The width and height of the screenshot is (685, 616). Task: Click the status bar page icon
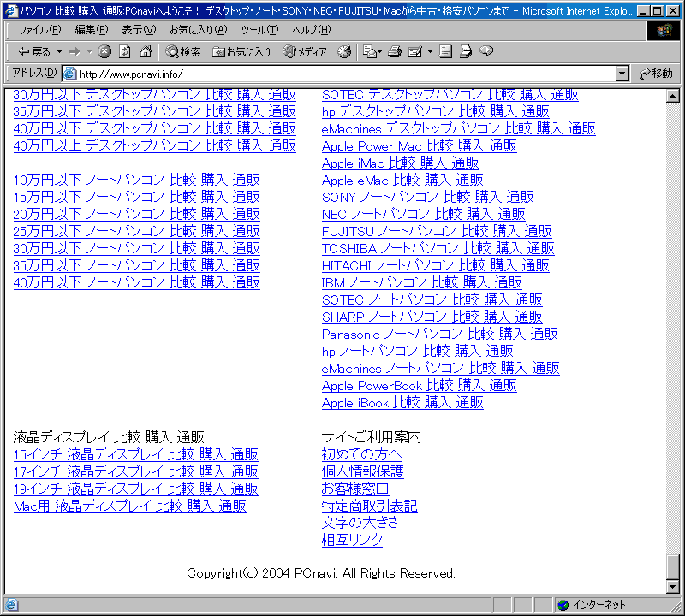(11, 605)
